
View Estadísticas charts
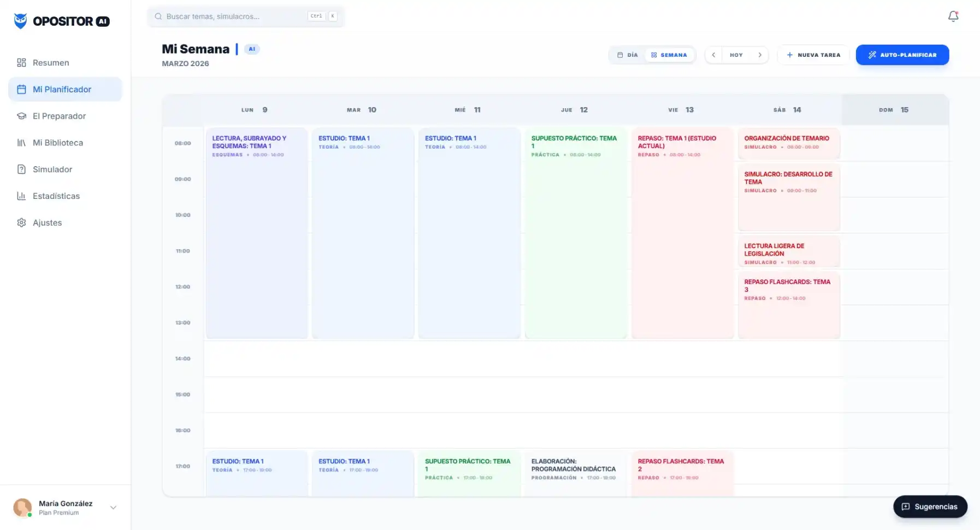[56, 196]
